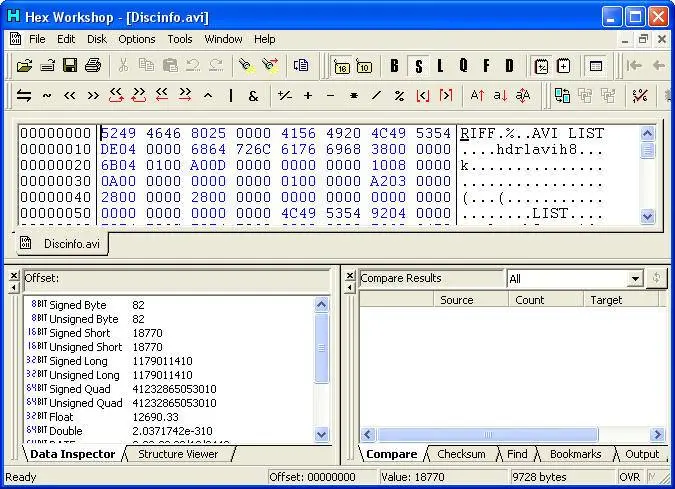Click the Upper Case conversion icon
675x489 pixels.
[477, 96]
